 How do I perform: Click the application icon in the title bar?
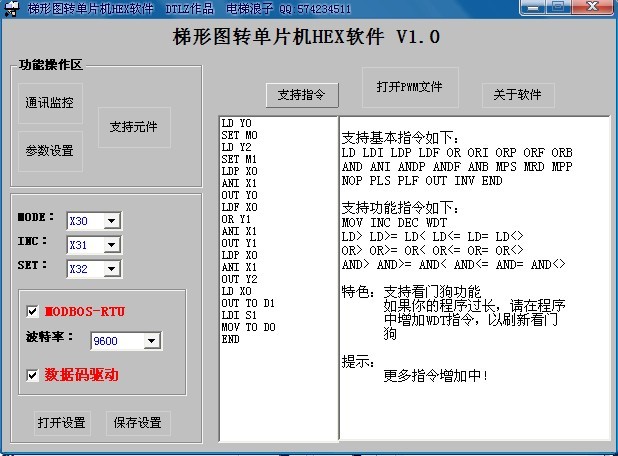[x=10, y=8]
